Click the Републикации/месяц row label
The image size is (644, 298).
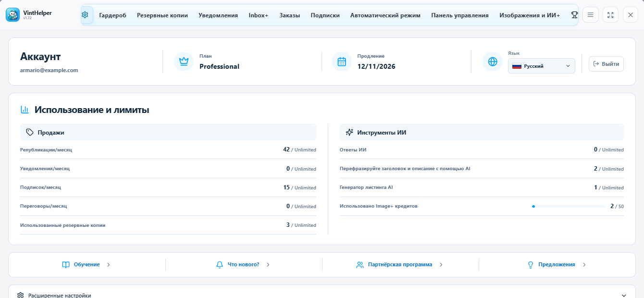pos(46,150)
